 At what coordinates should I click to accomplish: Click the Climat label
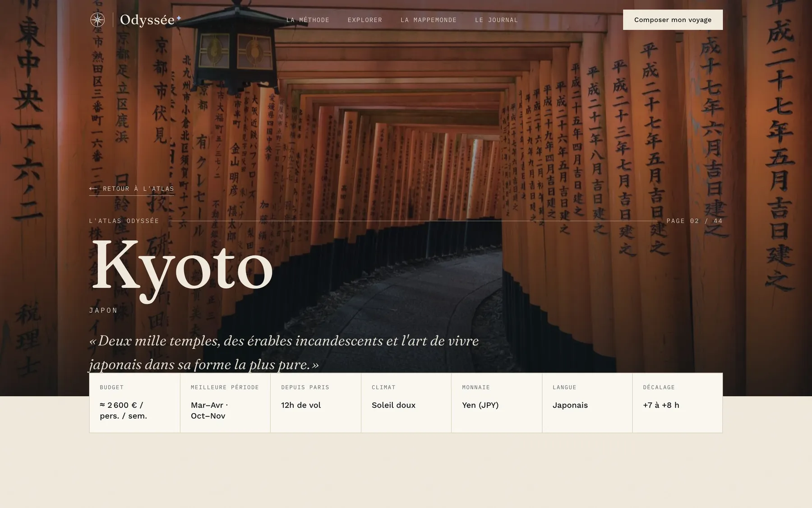coord(383,387)
